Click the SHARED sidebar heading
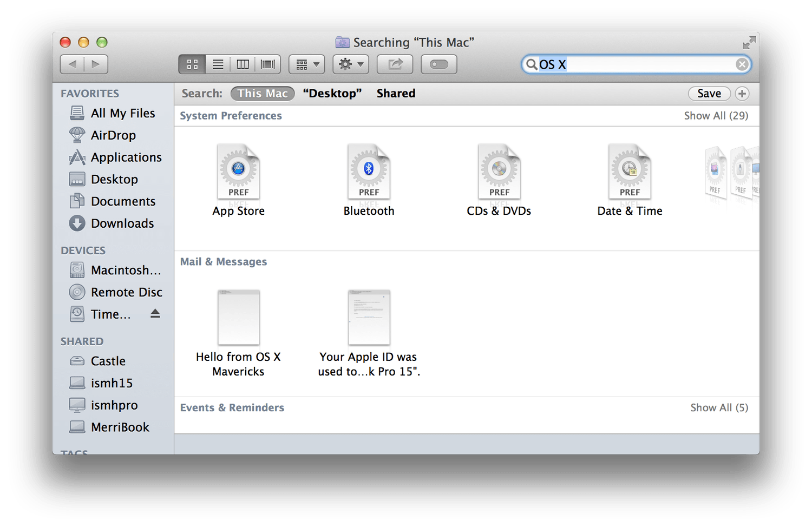 click(x=82, y=341)
